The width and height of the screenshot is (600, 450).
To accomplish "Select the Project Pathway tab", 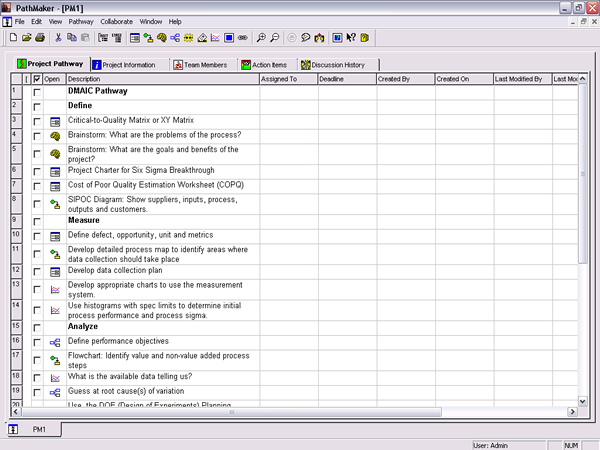I will click(52, 64).
